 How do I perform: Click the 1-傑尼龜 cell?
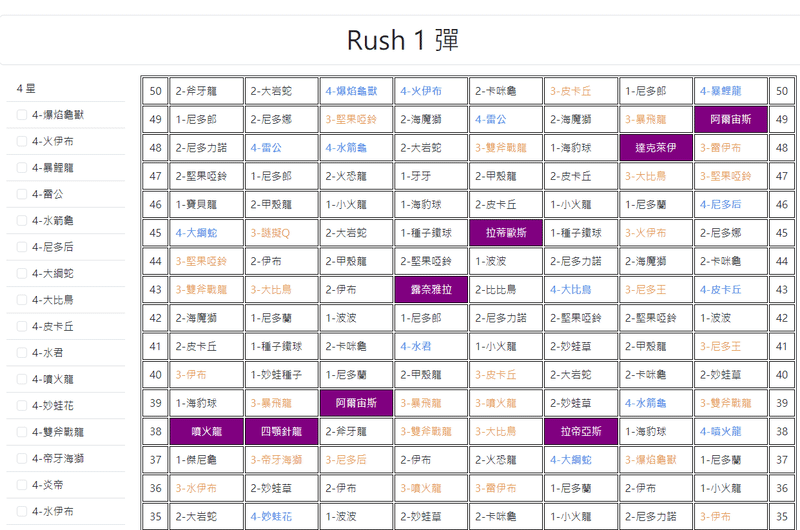pyautogui.click(x=207, y=460)
